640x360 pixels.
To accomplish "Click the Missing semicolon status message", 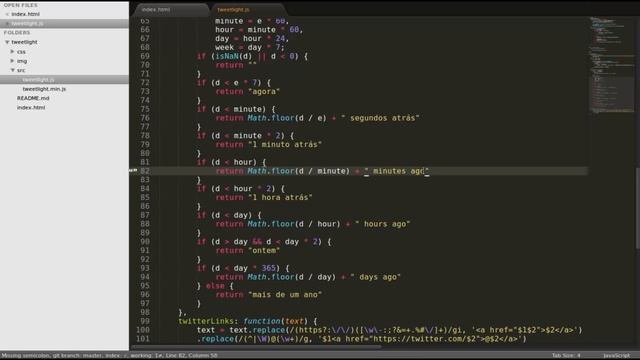I will tap(26, 356).
